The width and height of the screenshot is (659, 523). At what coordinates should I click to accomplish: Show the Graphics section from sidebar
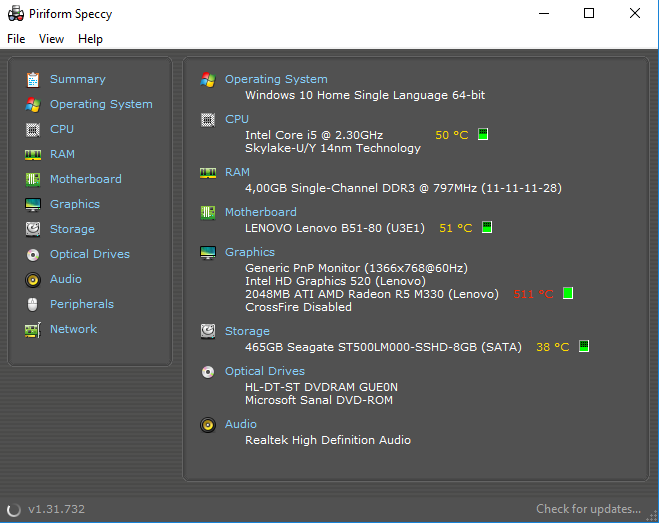(x=75, y=204)
